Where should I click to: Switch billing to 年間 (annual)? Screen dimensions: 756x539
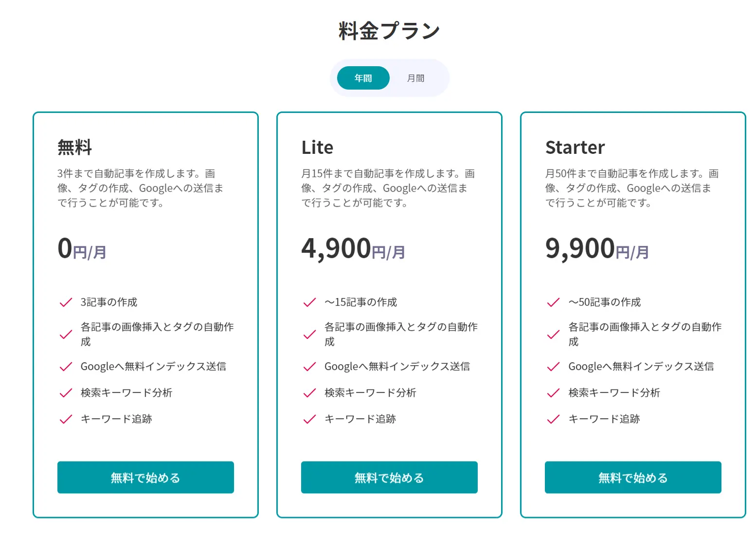tap(363, 78)
